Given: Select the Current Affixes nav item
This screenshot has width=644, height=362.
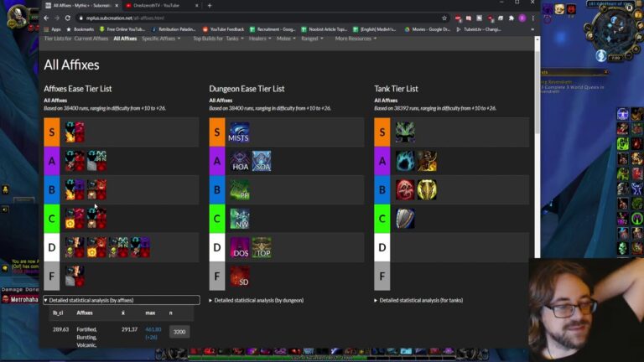Looking at the screenshot, I should pyautogui.click(x=91, y=39).
